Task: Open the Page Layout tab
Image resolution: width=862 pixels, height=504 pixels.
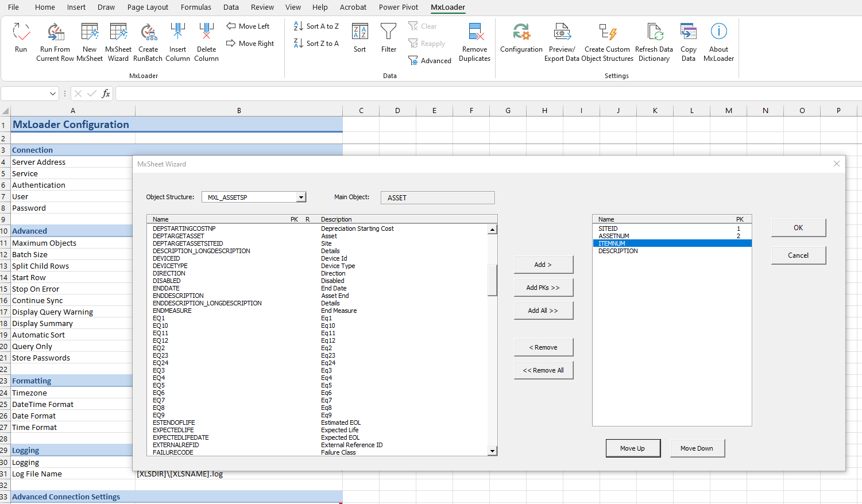Action: tap(148, 7)
